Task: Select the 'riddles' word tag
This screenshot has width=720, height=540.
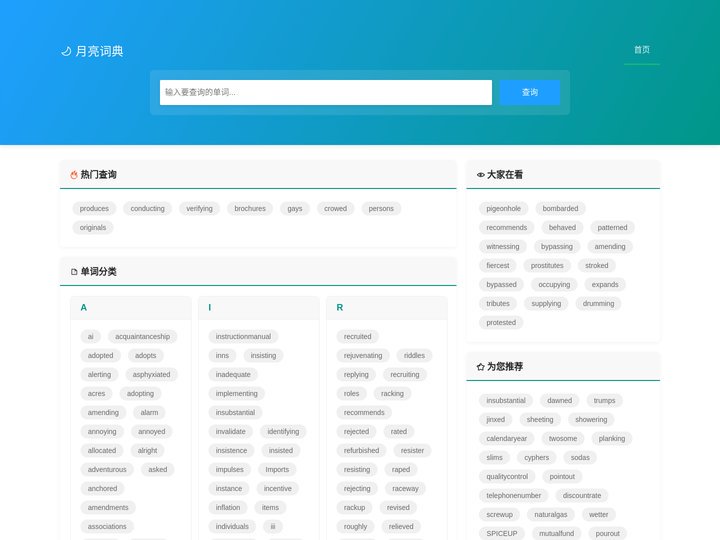Action: click(x=414, y=355)
